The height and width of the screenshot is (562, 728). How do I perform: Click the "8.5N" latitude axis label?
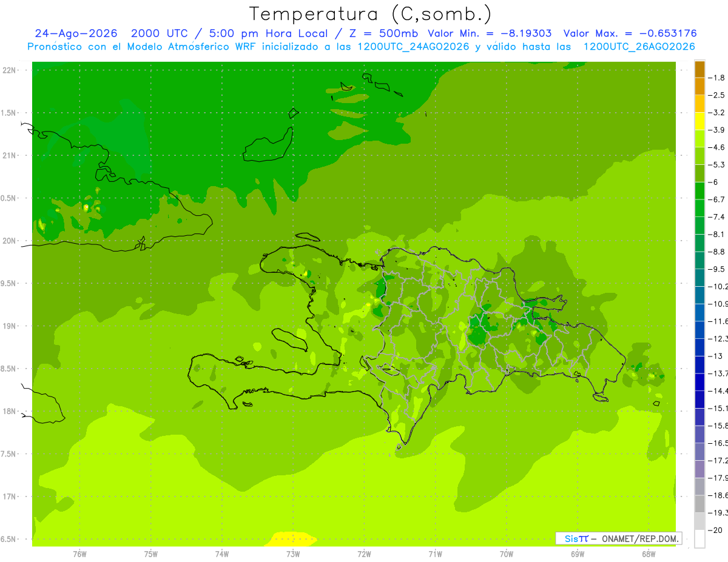pyautogui.click(x=7, y=369)
